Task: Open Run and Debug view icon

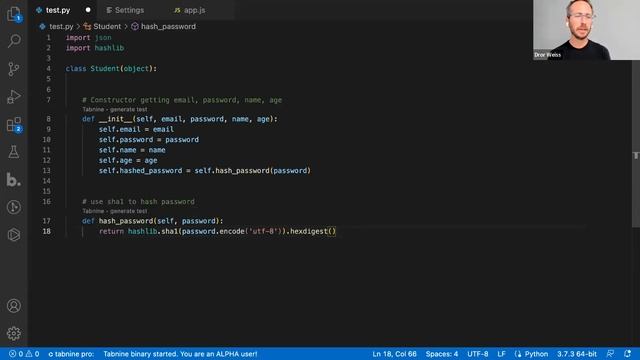Action: tap(14, 97)
